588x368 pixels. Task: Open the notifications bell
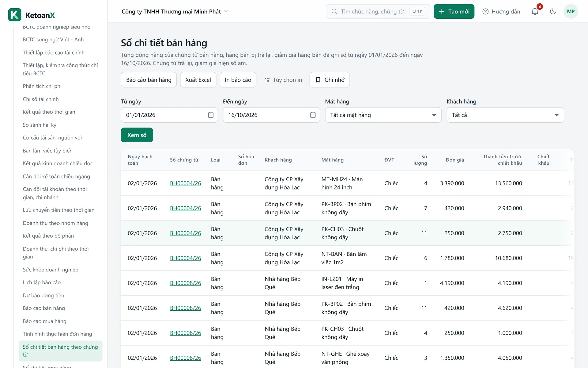(x=535, y=11)
